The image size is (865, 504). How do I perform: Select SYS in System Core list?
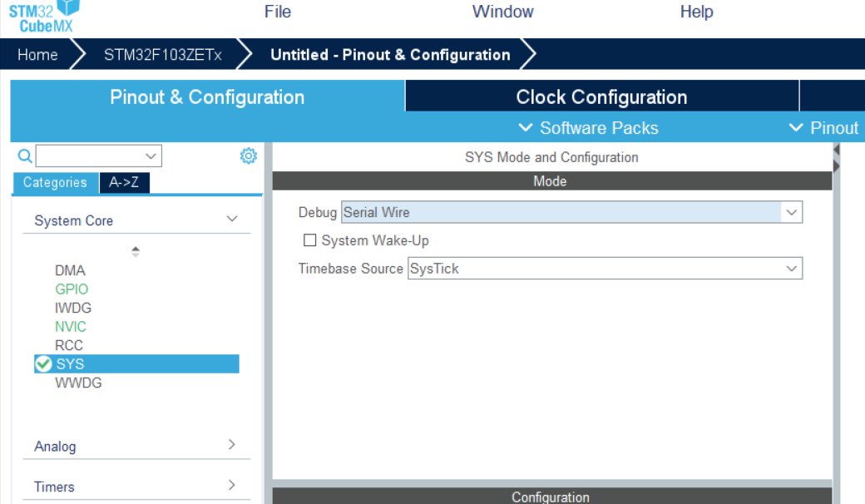(x=136, y=364)
